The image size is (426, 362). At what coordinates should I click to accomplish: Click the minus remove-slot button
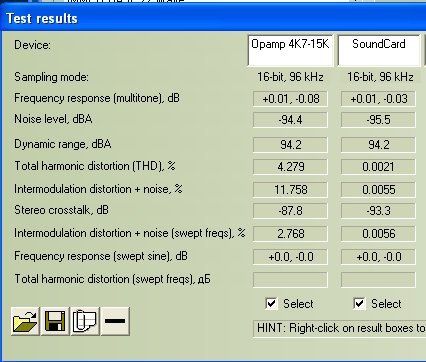[115, 321]
